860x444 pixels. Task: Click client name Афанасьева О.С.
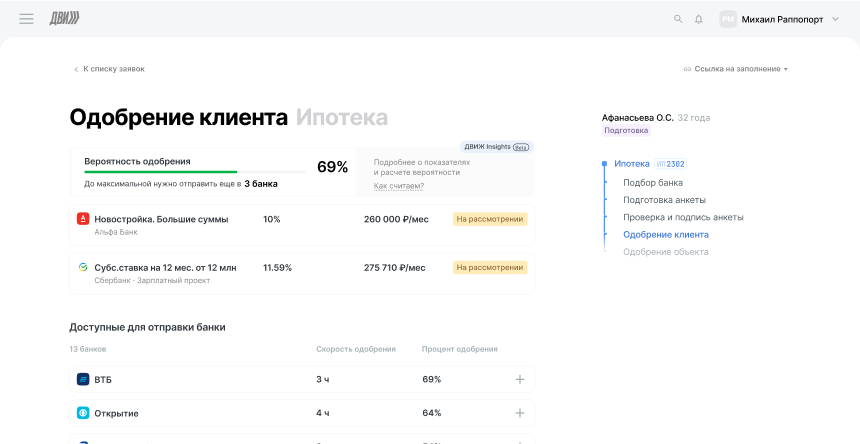click(x=637, y=118)
